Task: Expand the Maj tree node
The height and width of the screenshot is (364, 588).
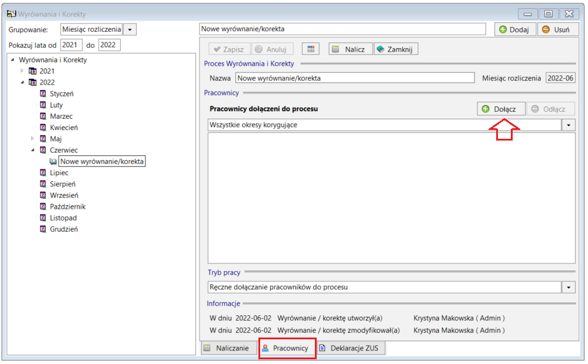Action: pyautogui.click(x=32, y=139)
